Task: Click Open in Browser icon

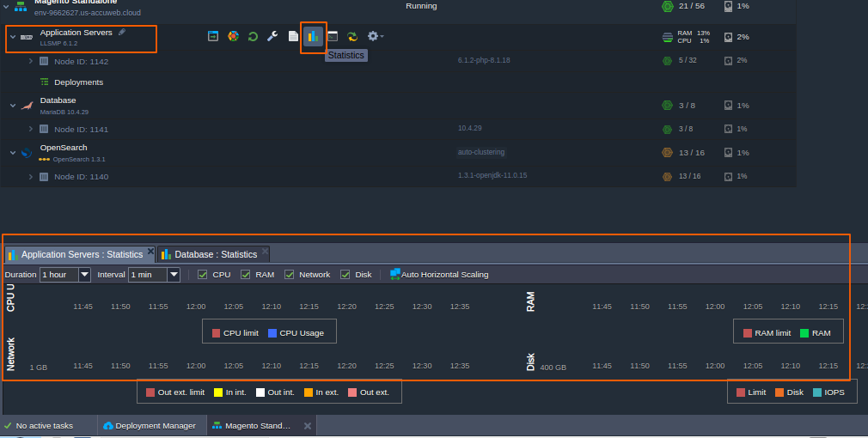Action: tap(213, 36)
